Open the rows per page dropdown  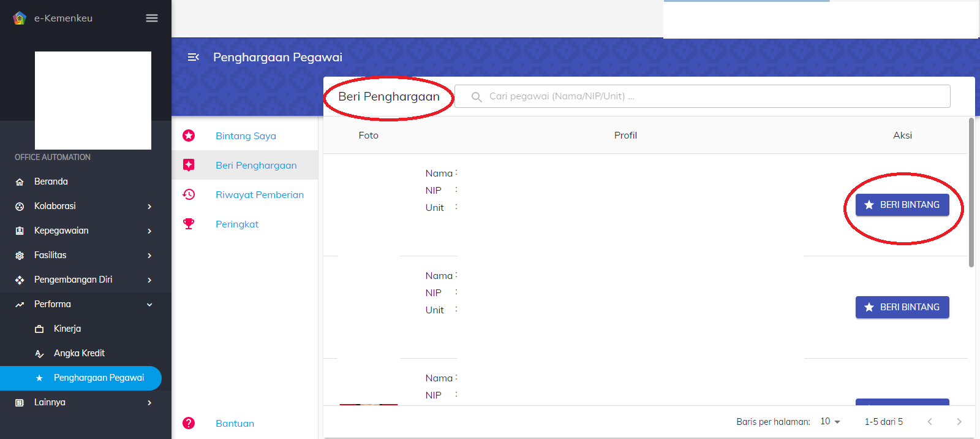(830, 421)
